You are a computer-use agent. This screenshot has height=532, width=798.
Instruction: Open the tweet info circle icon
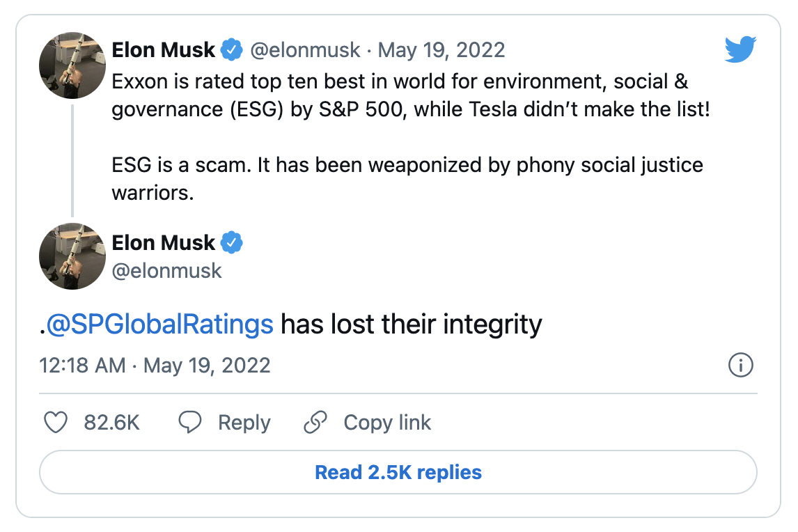[740, 365]
